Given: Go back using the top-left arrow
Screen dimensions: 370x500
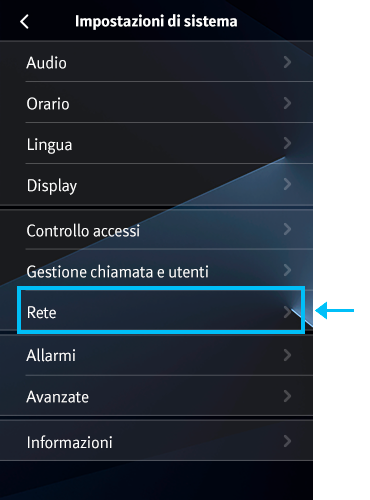Looking at the screenshot, I should (24, 22).
